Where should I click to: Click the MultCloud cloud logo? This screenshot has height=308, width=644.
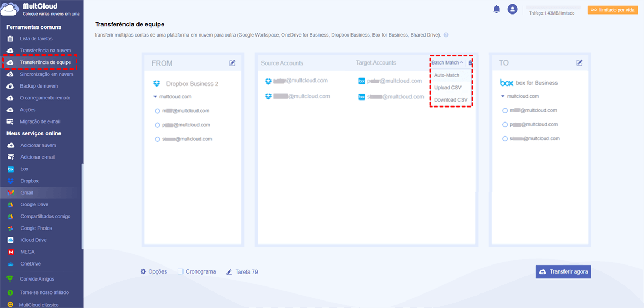[10, 9]
